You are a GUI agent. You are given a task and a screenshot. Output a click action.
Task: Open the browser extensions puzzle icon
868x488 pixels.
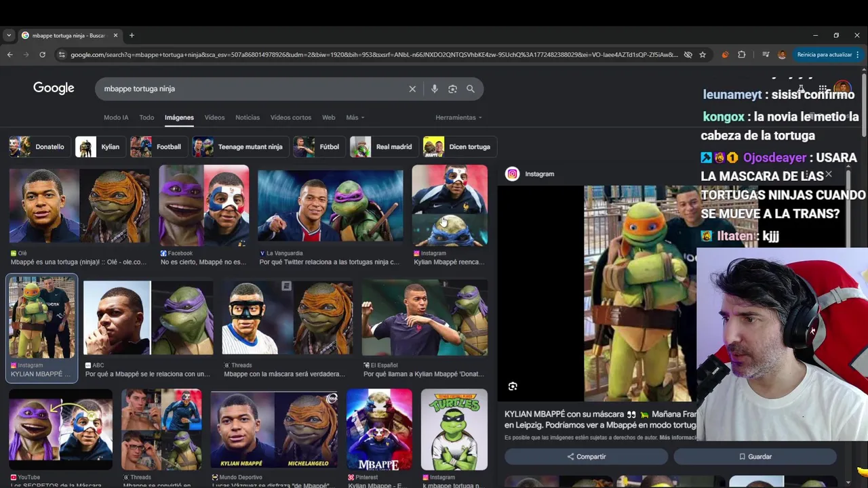point(742,54)
